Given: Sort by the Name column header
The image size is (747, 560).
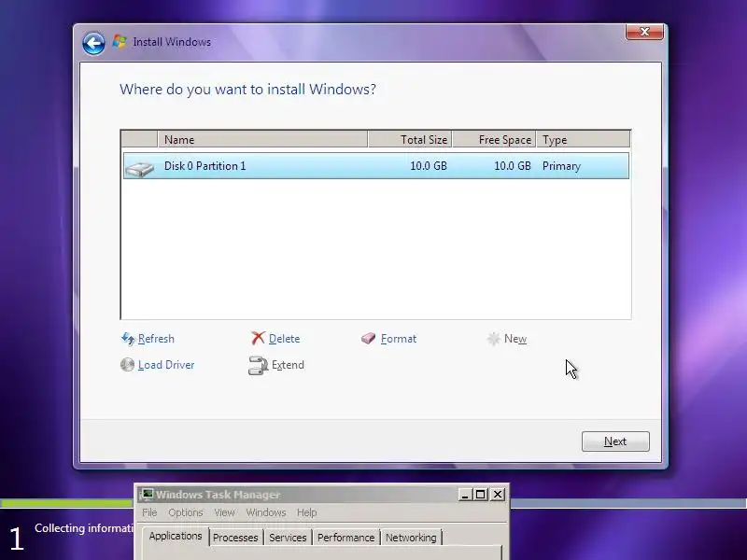Looking at the screenshot, I should [262, 139].
